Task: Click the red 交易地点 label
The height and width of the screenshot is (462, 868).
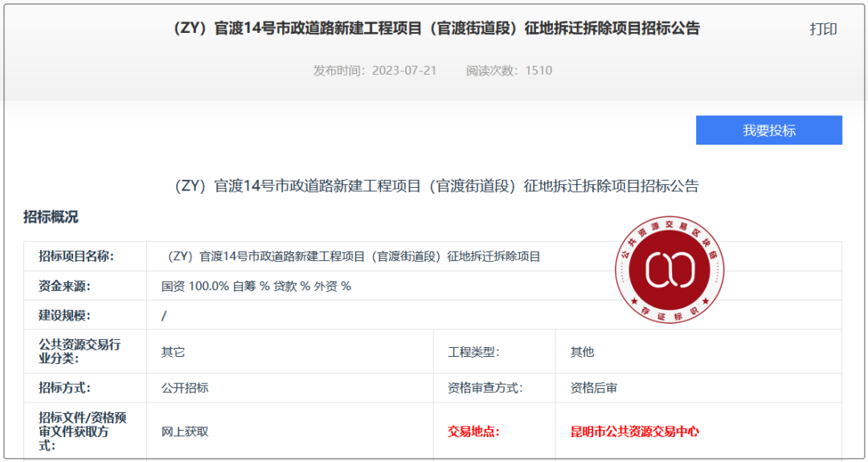Action: coord(473,431)
